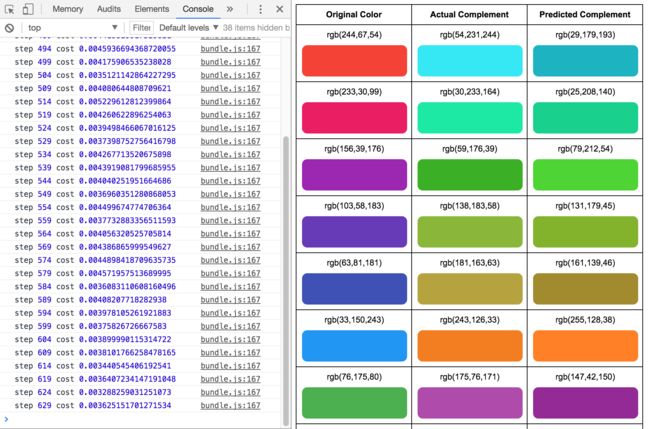Click the step 614 cost log entry
650x429 pixels.
coord(92,366)
